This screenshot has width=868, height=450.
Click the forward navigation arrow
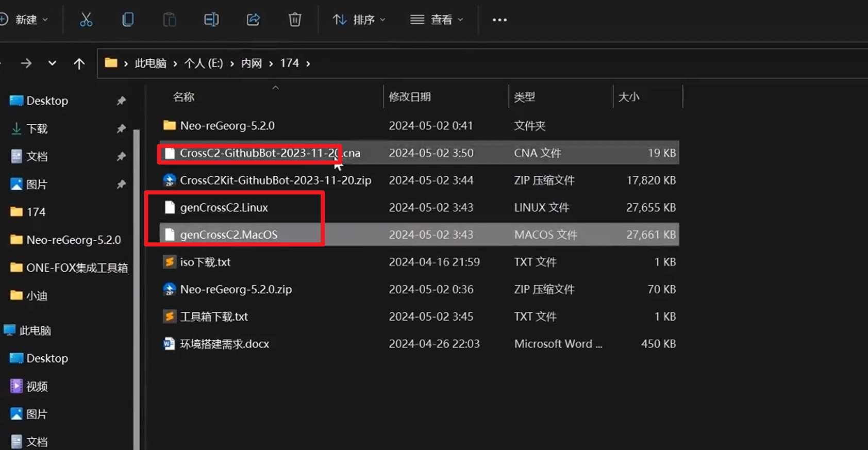coord(26,63)
